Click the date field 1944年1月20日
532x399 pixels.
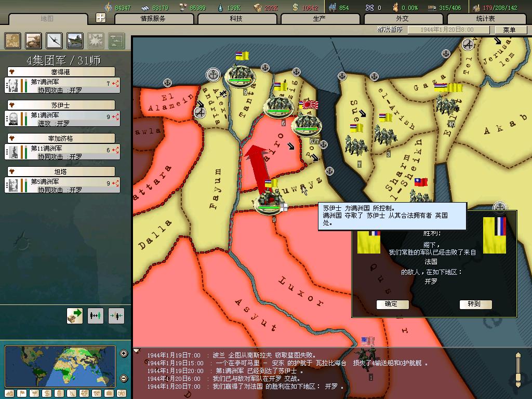point(448,30)
